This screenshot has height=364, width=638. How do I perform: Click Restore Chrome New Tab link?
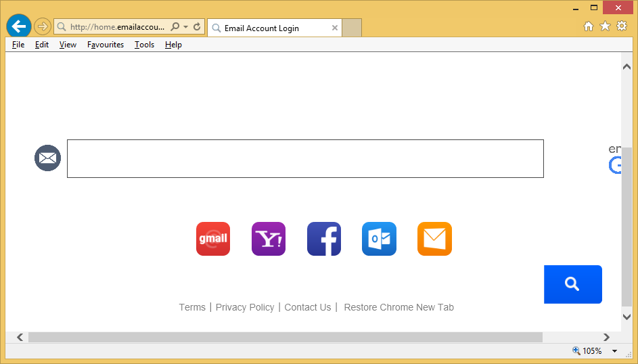(398, 307)
